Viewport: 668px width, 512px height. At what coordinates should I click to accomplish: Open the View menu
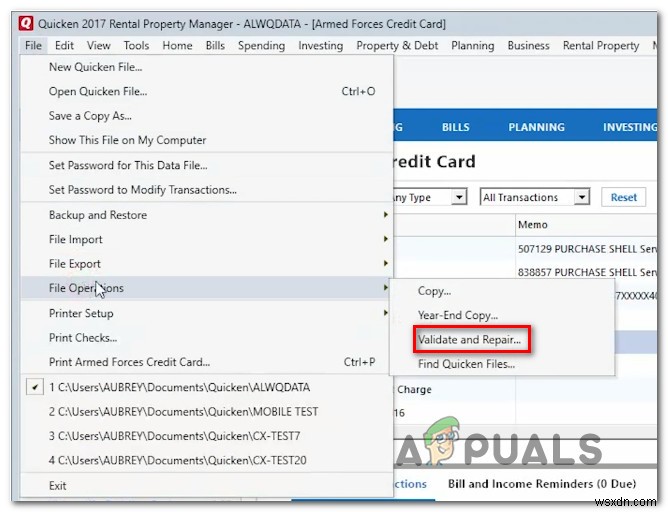tap(98, 46)
